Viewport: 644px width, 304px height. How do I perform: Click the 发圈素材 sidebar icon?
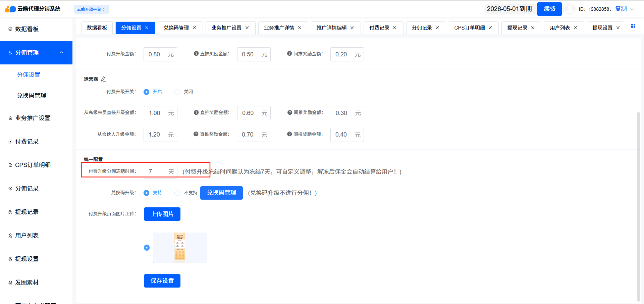[10, 283]
